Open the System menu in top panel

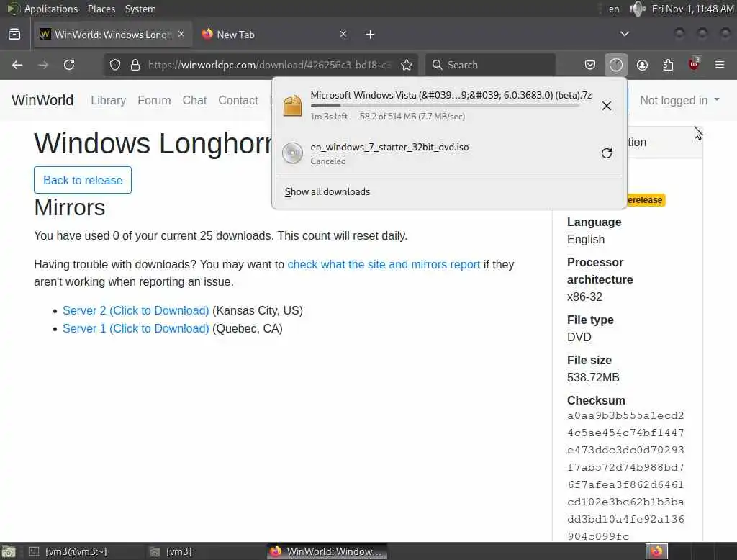[x=140, y=9]
